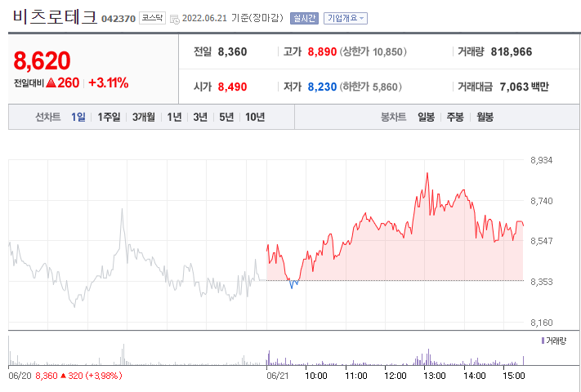
Task: Click the intraday price peak near 13:00
Action: (x=427, y=174)
